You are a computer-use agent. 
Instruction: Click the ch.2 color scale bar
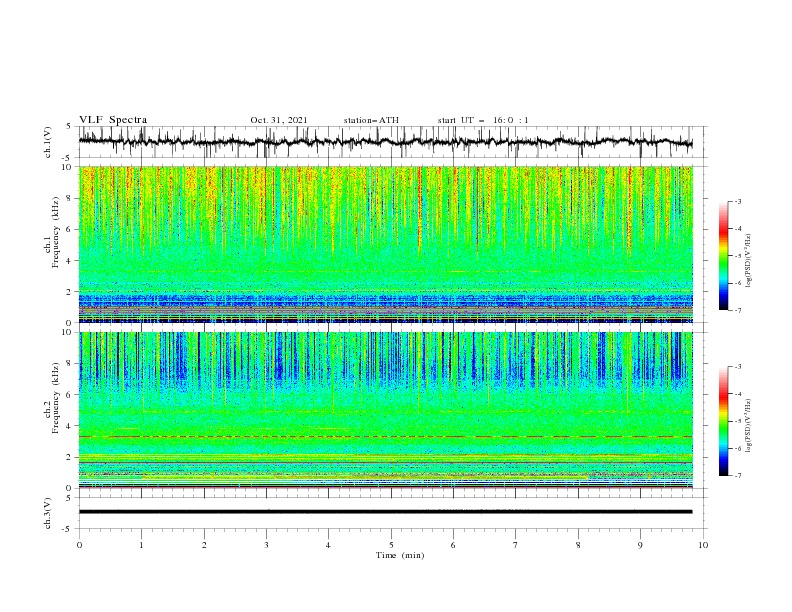coord(723,421)
